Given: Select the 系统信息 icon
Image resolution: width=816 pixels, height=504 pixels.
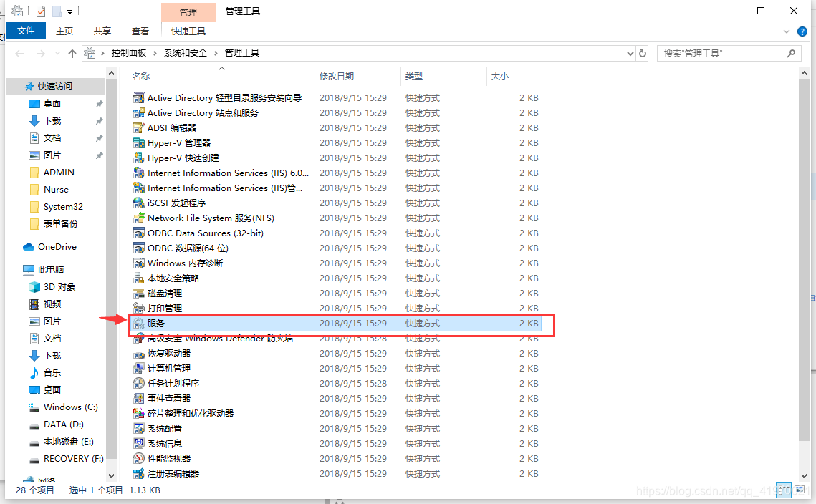Looking at the screenshot, I should pos(138,444).
